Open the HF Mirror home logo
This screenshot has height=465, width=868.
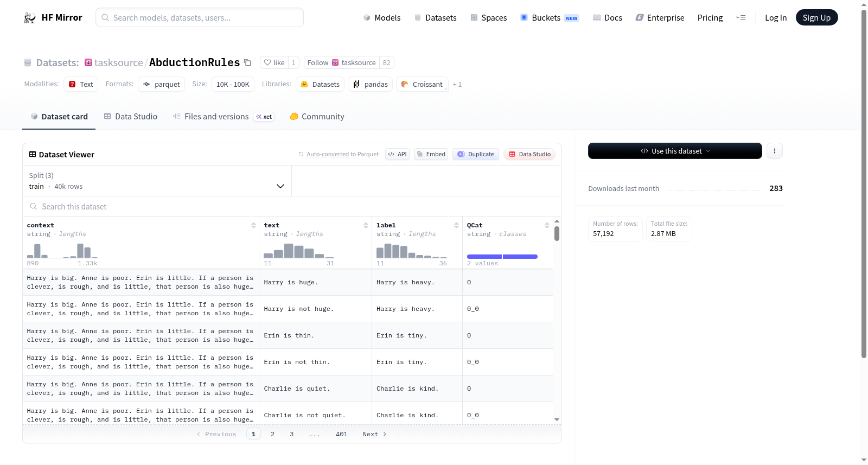click(x=53, y=17)
